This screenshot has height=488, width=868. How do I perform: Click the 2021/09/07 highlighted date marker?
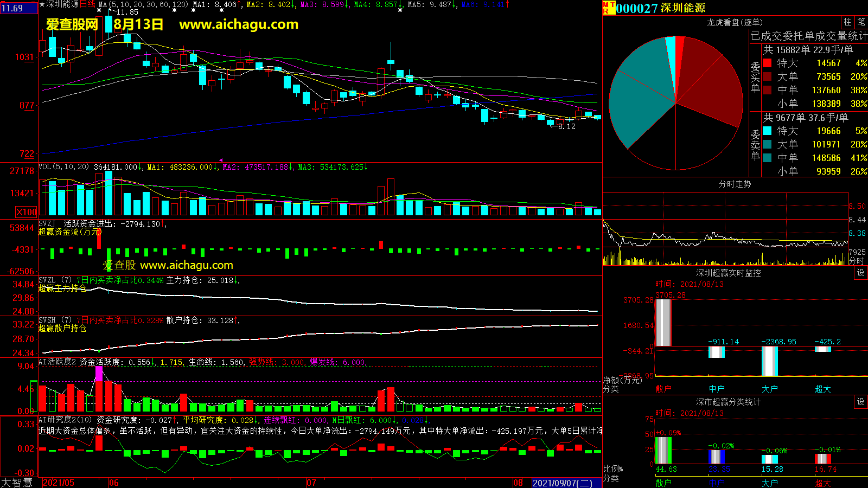tap(563, 483)
